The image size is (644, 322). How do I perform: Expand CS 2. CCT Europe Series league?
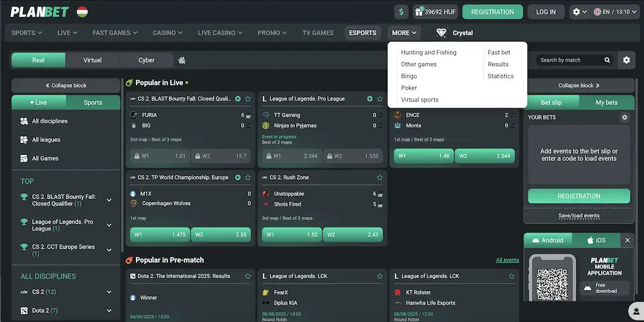pos(109,250)
